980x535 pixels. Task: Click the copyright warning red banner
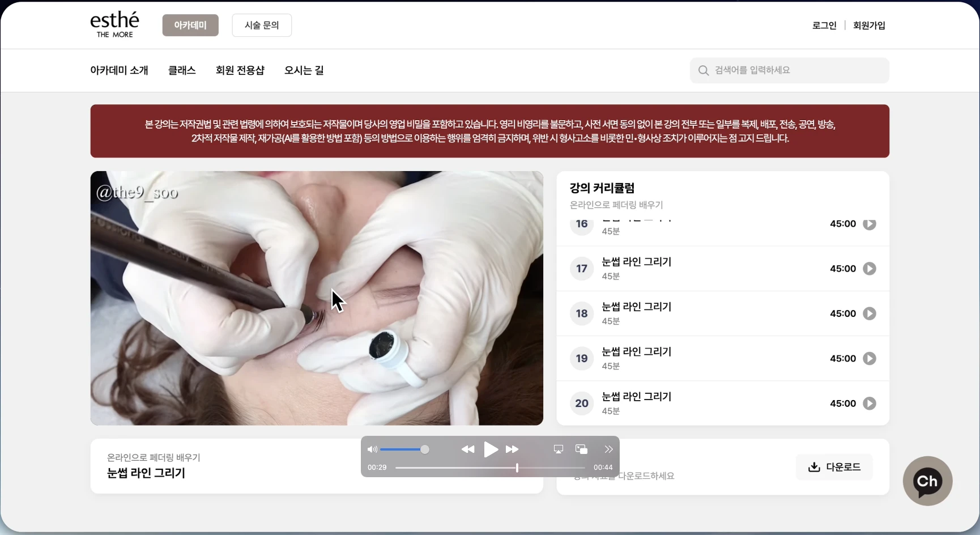[490, 131]
